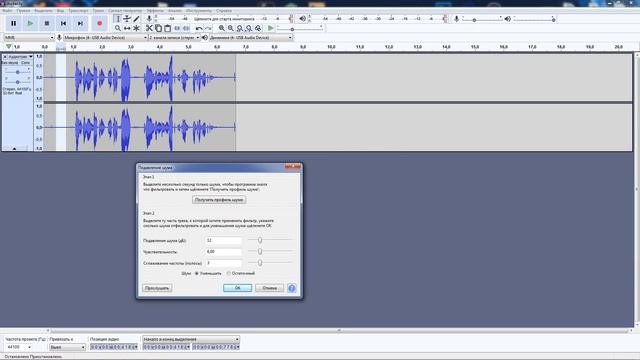640x360 pixels.
Task: Click the recording meter microphone icon
Action: (149, 19)
